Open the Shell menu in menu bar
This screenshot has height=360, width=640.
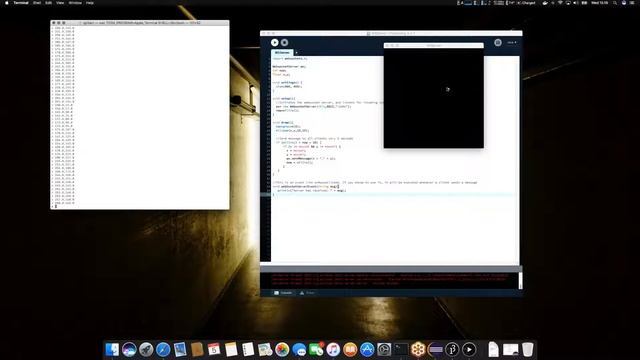pyautogui.click(x=37, y=3)
